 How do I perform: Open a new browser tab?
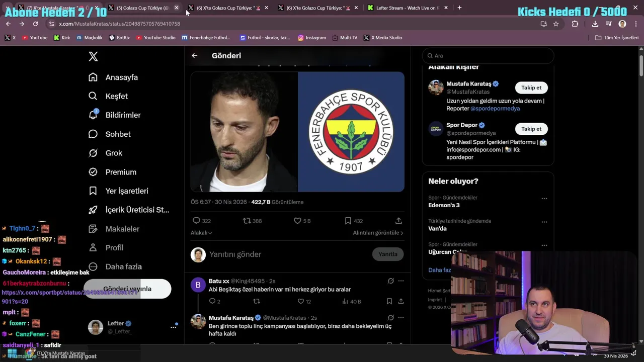[x=459, y=8]
